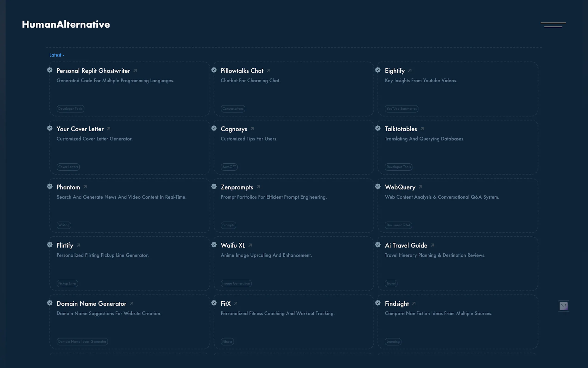Open the WebQuery card description area
The image size is (588, 368).
[442, 197]
